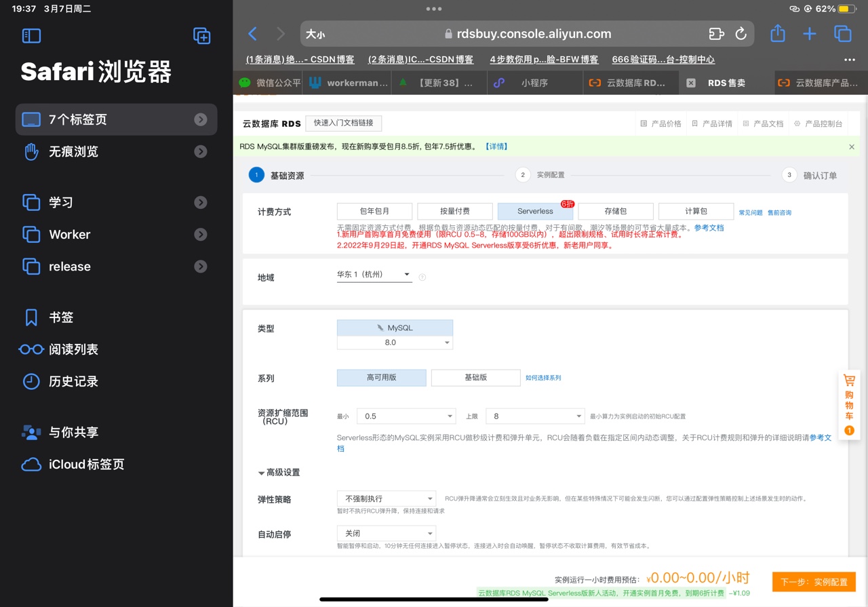Open the 常见问题 link
This screenshot has height=607, width=868.
(x=751, y=213)
